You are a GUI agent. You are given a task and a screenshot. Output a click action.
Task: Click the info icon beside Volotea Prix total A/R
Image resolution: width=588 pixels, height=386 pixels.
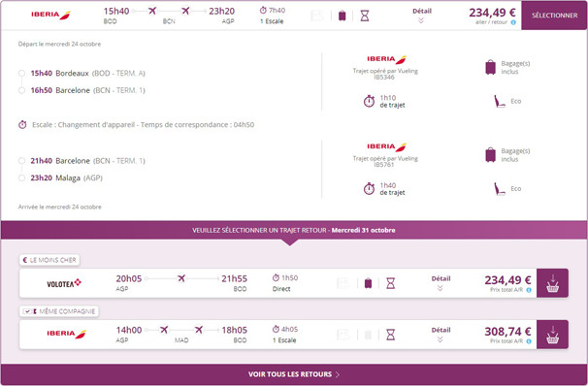coord(529,290)
